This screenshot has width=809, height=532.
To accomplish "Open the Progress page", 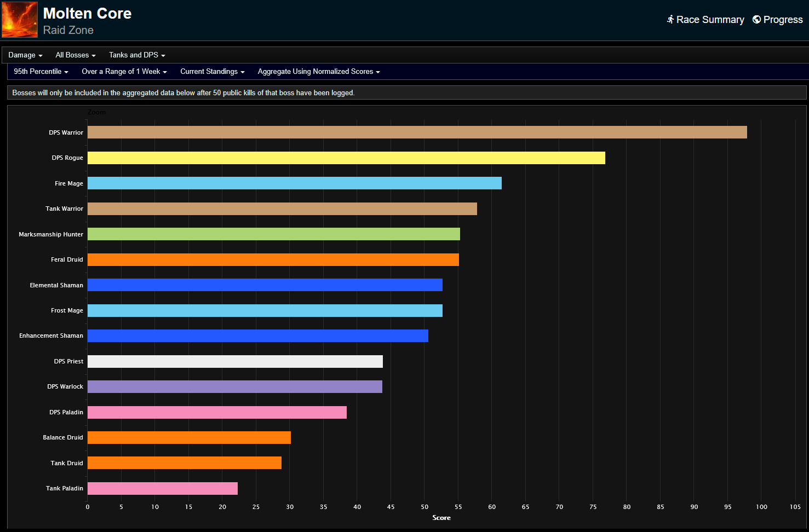I will tap(782, 19).
